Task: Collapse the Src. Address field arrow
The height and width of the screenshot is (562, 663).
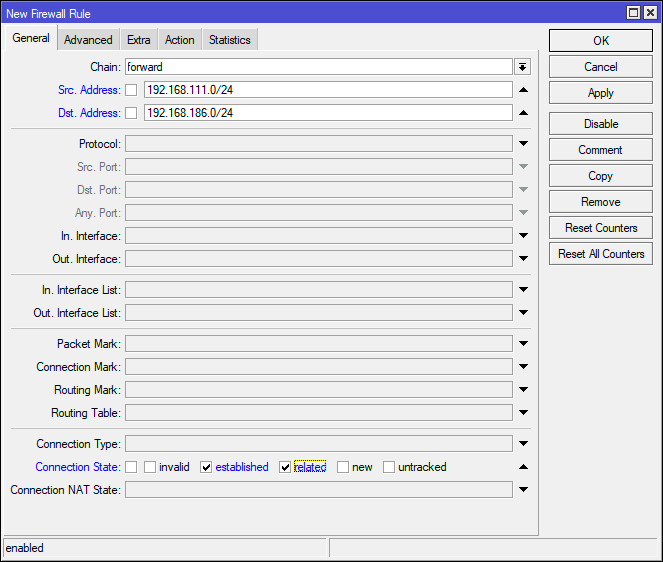Action: tap(523, 90)
